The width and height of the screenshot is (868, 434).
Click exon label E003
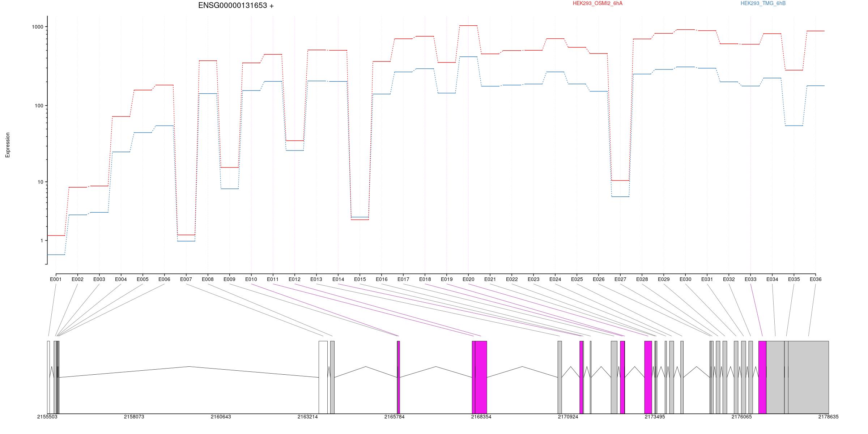pos(99,279)
